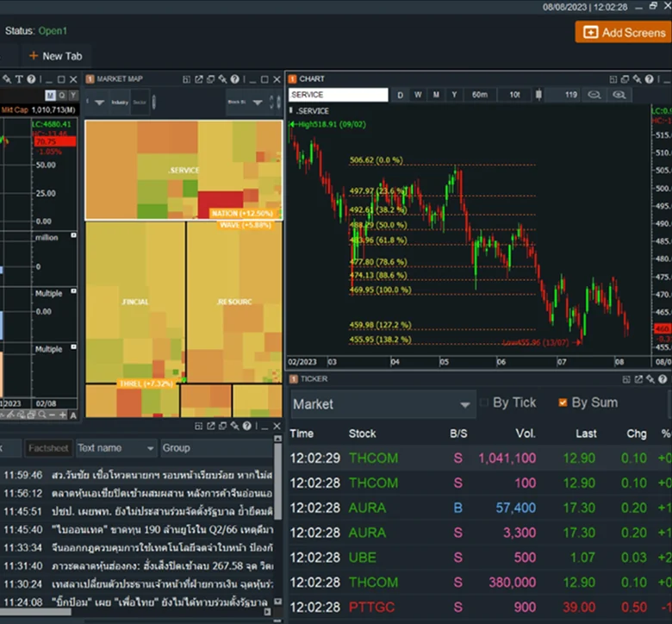Click the chart symbol input showing .SERVICE
The height and width of the screenshot is (624, 672).
[338, 95]
